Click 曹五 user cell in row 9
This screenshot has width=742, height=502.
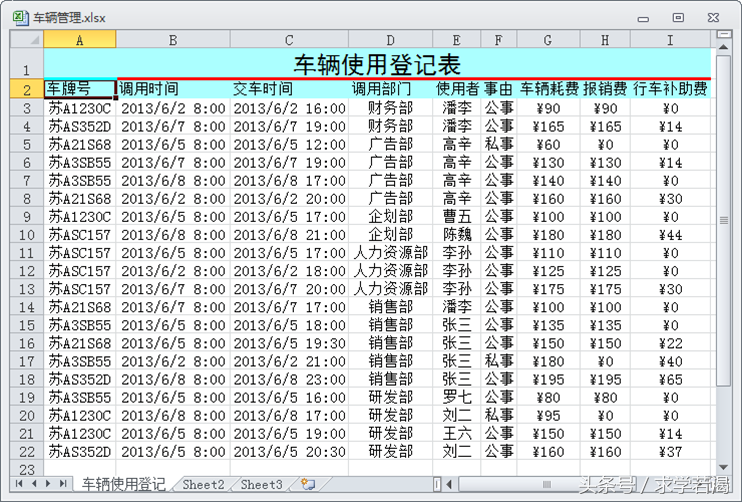click(457, 217)
